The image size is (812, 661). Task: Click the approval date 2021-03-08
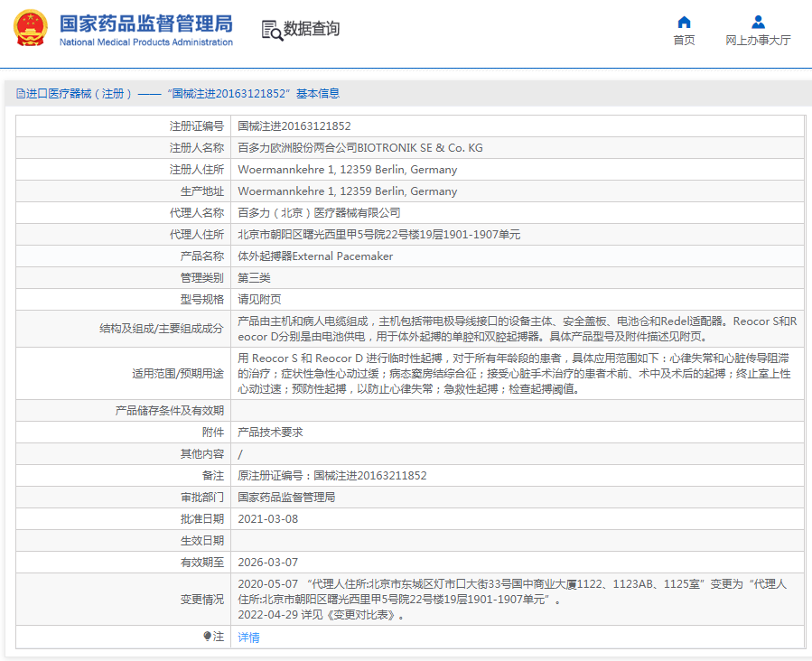pyautogui.click(x=267, y=519)
